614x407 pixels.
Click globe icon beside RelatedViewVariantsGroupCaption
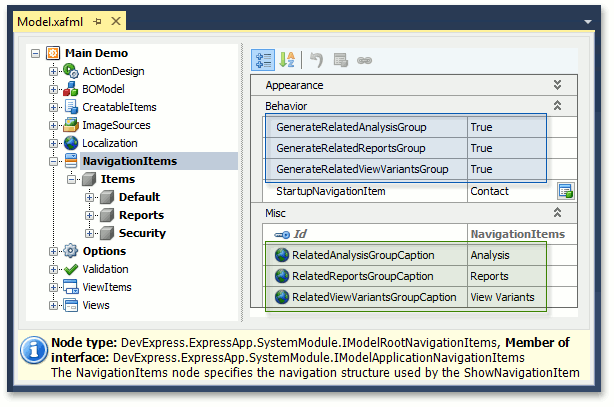282,297
